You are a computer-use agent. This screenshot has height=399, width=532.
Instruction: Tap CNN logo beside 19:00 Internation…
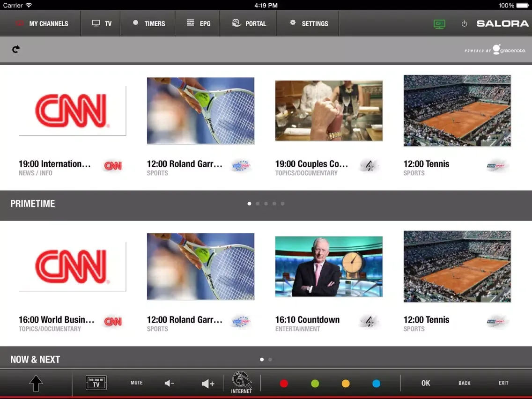113,166
